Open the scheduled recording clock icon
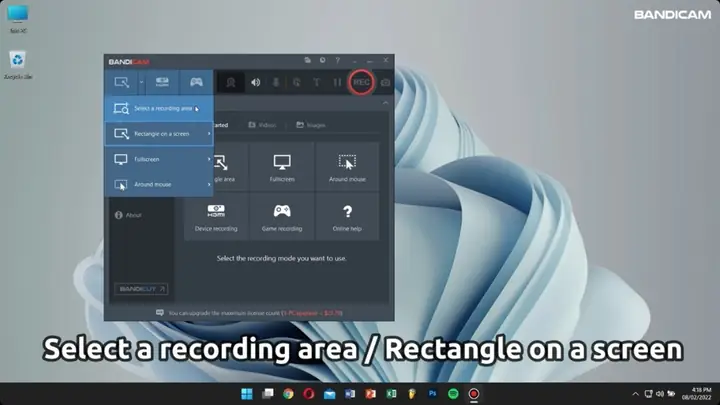 pos(323,60)
